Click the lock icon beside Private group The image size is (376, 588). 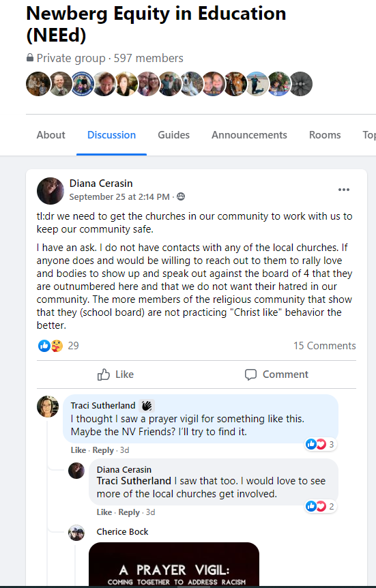tap(30, 58)
